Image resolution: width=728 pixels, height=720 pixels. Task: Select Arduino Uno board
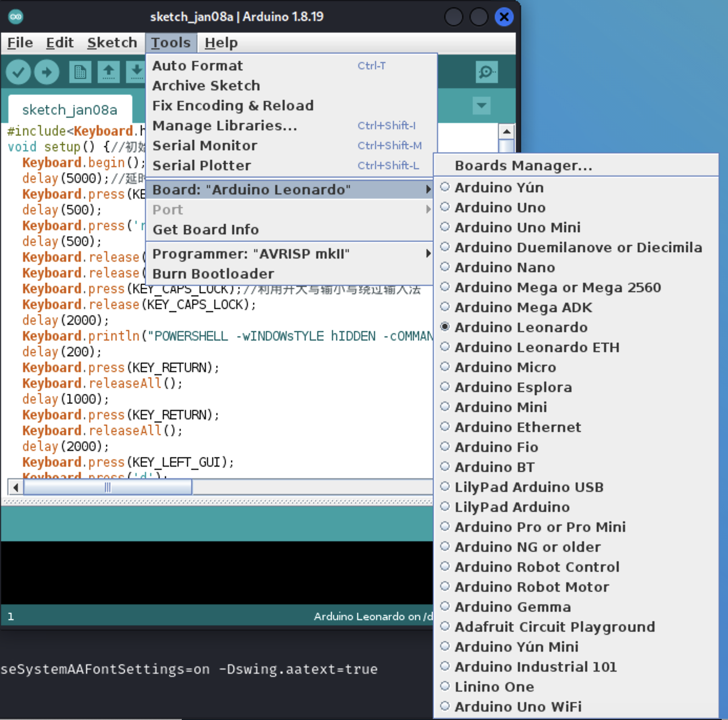(576, 208)
